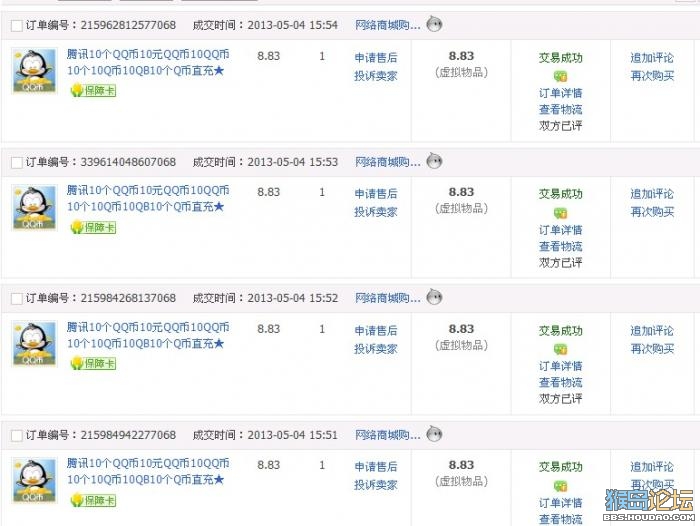Click Wangwang chat icon for 15:52 order
The height and width of the screenshot is (526, 700).
click(x=434, y=297)
